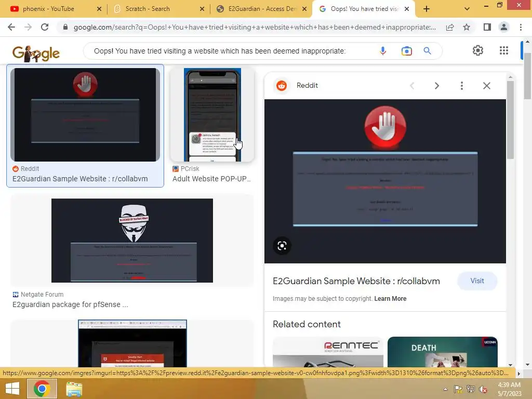View site information via the lock icon
Image resolution: width=532 pixels, height=399 pixels.
coord(65,27)
